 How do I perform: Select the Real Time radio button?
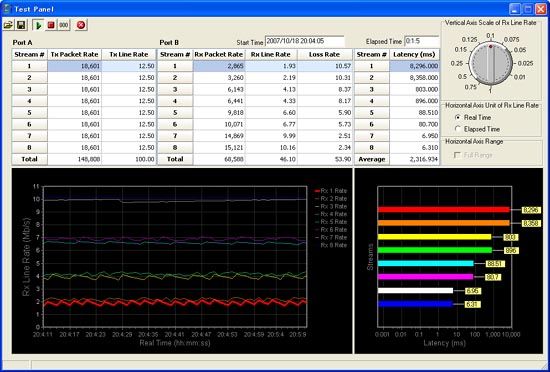pos(457,117)
